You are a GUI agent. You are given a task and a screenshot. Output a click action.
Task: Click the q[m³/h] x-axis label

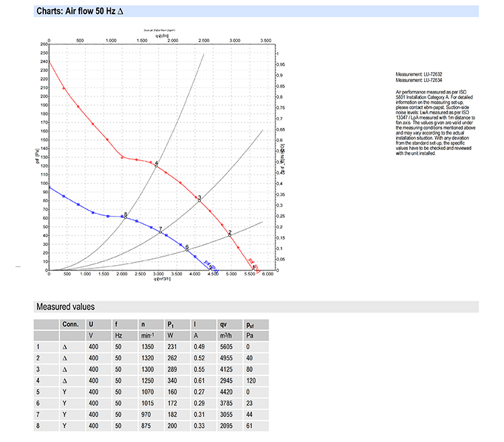coord(162,279)
